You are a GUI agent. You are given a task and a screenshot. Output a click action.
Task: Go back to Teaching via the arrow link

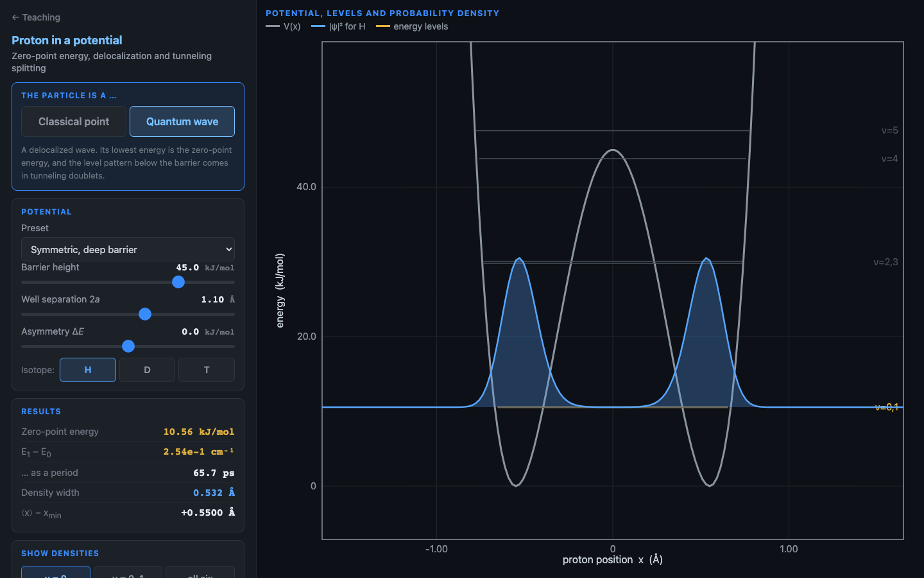pos(36,17)
